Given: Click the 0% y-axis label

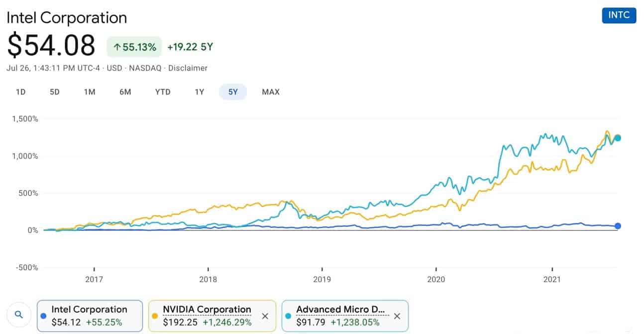Looking at the screenshot, I should point(32,230).
